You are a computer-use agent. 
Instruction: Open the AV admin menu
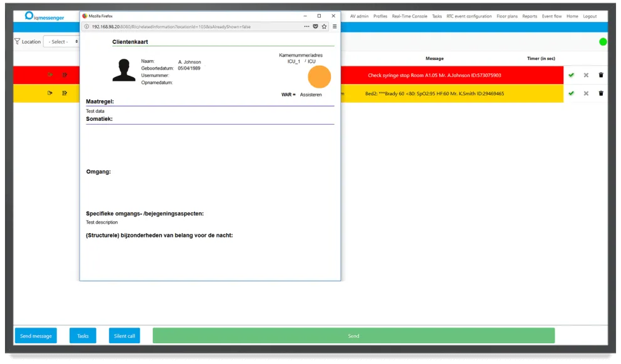coord(359,16)
